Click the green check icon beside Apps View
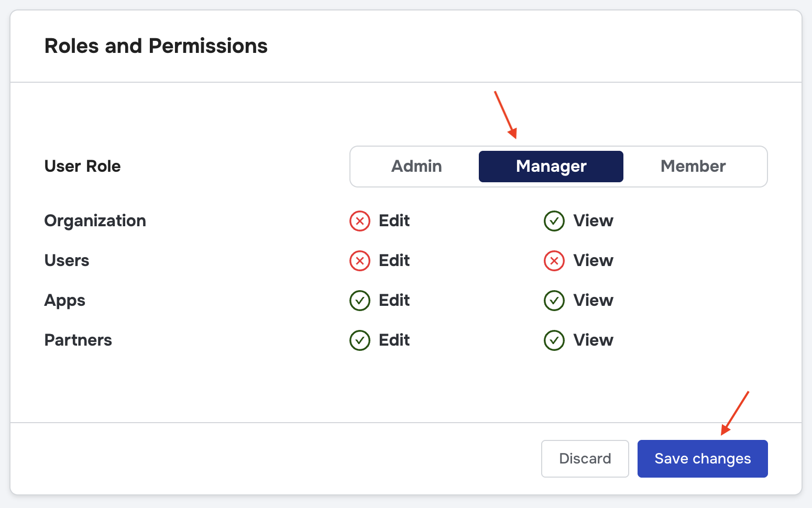The width and height of the screenshot is (812, 508). point(554,301)
